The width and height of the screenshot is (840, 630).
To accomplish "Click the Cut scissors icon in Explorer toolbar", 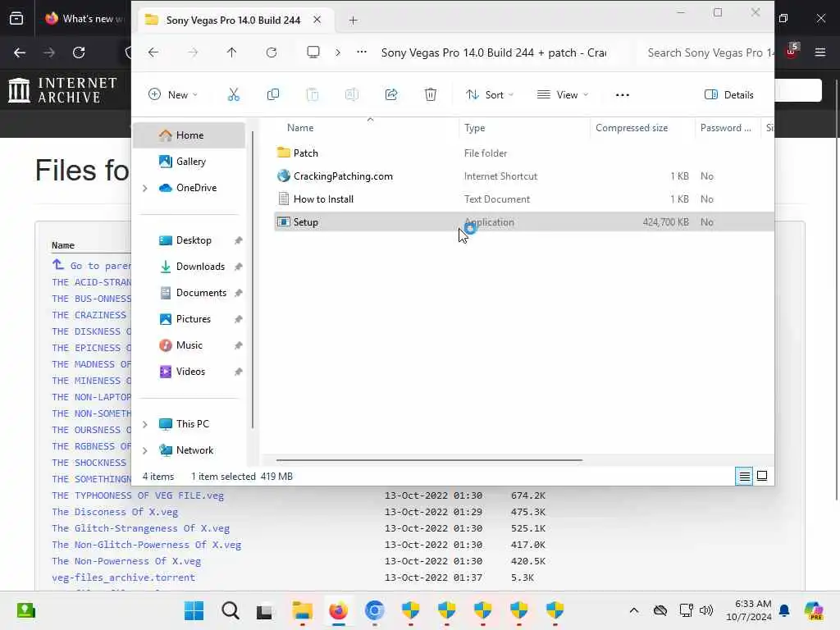I will click(x=234, y=95).
